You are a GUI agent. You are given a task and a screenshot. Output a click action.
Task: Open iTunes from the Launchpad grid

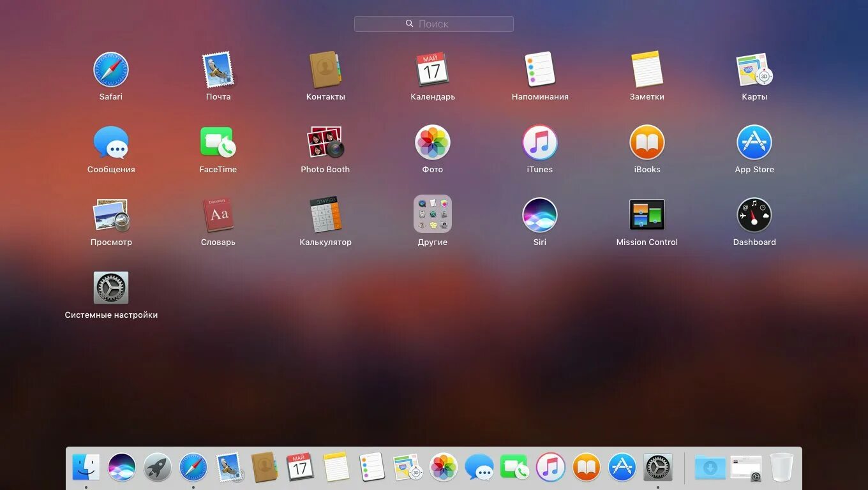coord(540,143)
